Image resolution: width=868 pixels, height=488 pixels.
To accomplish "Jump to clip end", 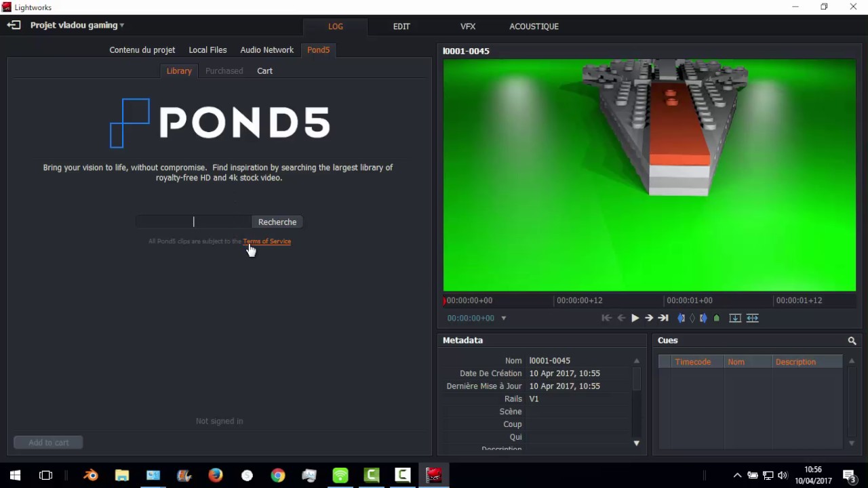I will click(x=663, y=318).
